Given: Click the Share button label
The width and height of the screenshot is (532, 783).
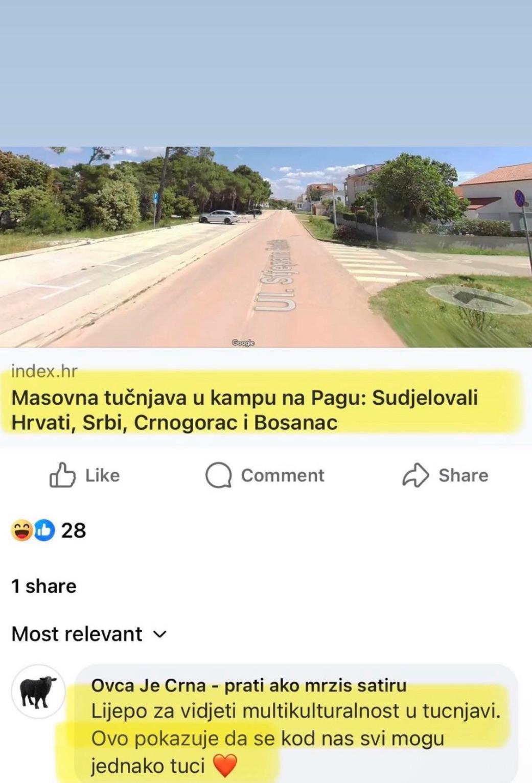Looking at the screenshot, I should (464, 475).
